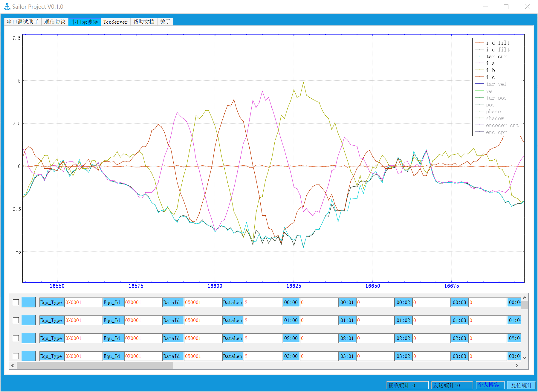This screenshot has width=538, height=392.
Task: Open the TcpServer tab
Action: [x=115, y=22]
